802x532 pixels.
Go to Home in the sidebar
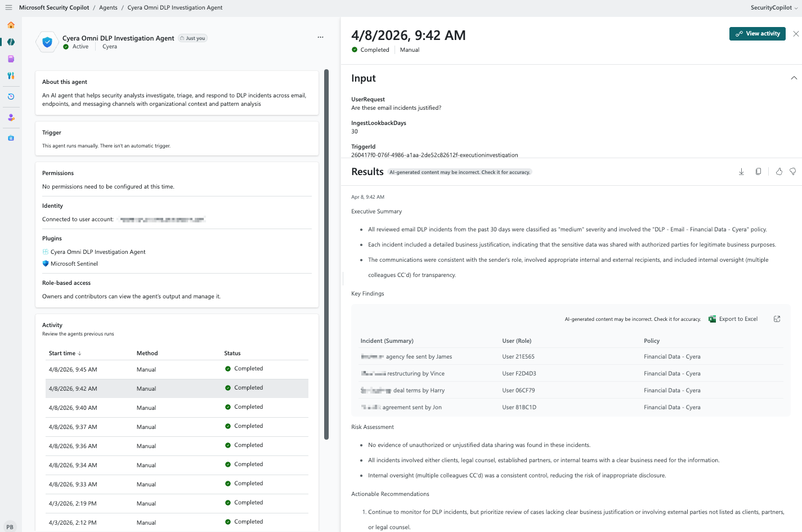pyautogui.click(x=11, y=25)
